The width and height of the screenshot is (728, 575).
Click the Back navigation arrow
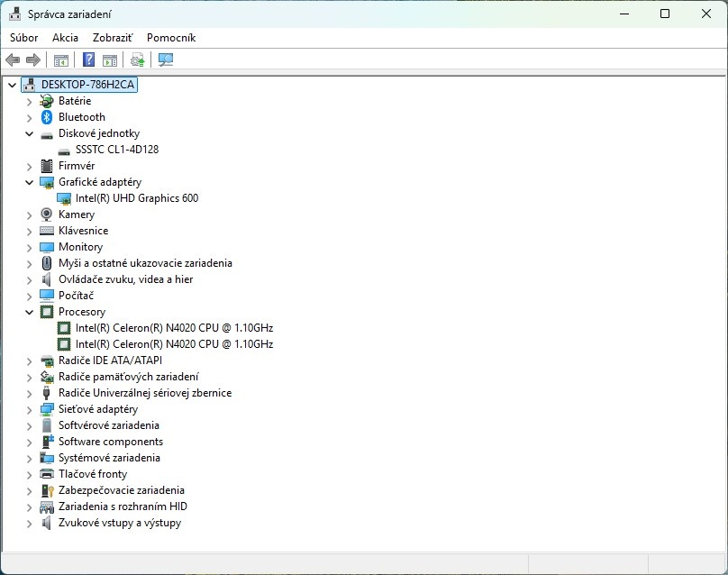pyautogui.click(x=12, y=59)
